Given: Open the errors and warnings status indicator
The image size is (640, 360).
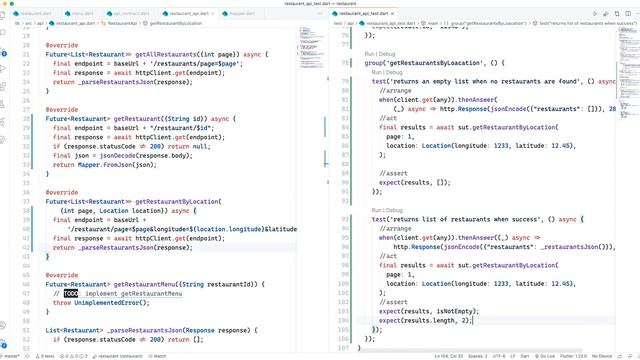Looking at the screenshot, I should point(74,356).
